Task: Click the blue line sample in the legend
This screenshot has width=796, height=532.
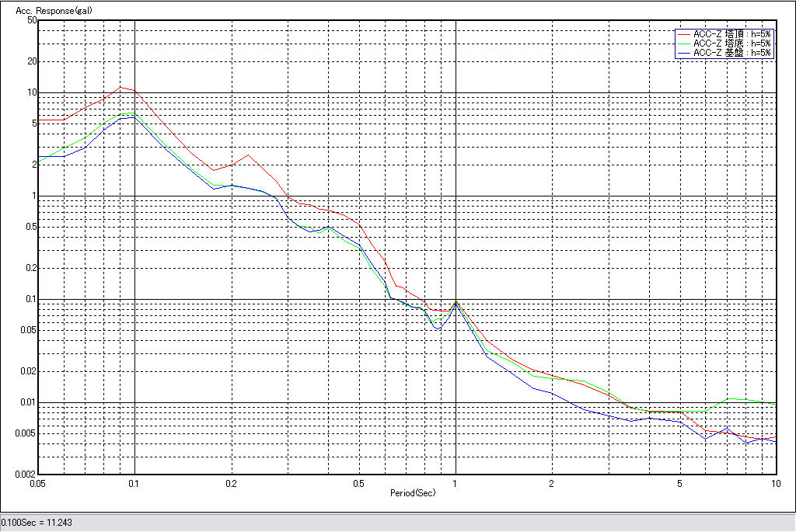Action: coord(683,53)
